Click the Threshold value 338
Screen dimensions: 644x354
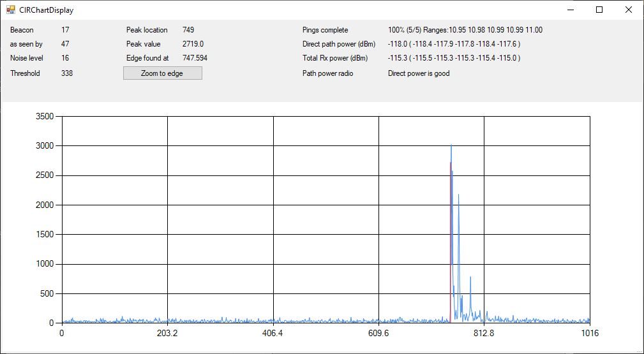[x=67, y=73]
